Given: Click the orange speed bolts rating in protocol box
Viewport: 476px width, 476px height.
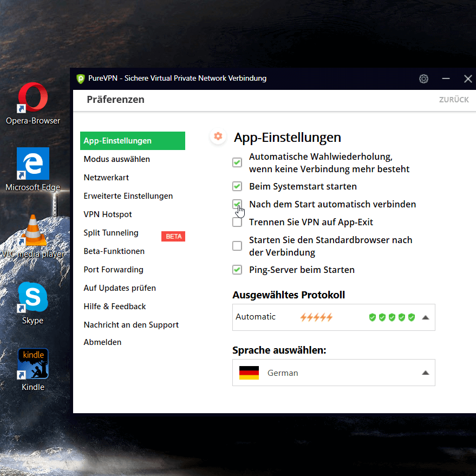Looking at the screenshot, I should 316,317.
